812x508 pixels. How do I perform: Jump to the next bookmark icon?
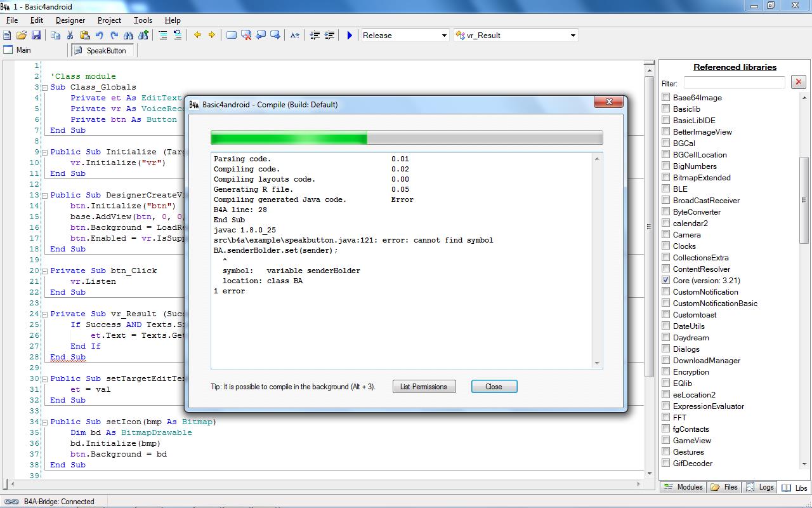tap(275, 36)
